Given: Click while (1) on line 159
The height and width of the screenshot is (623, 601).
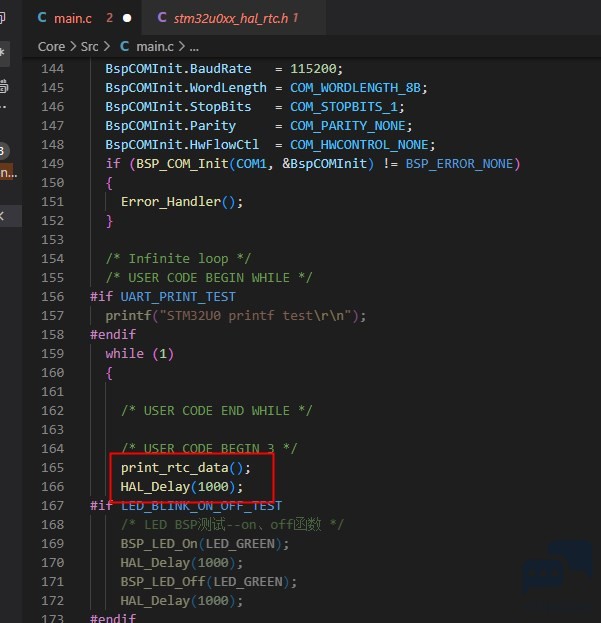Looking at the screenshot, I should point(139,354).
